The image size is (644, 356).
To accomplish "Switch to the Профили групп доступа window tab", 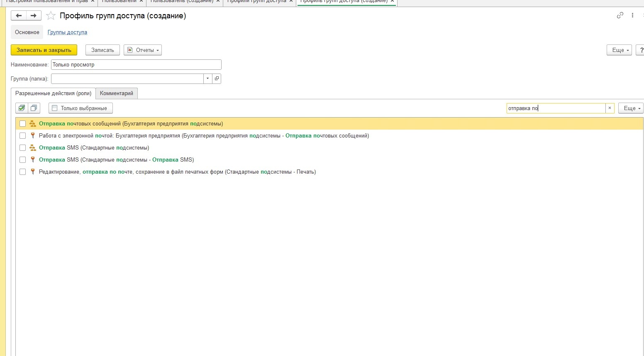I will point(260,2).
